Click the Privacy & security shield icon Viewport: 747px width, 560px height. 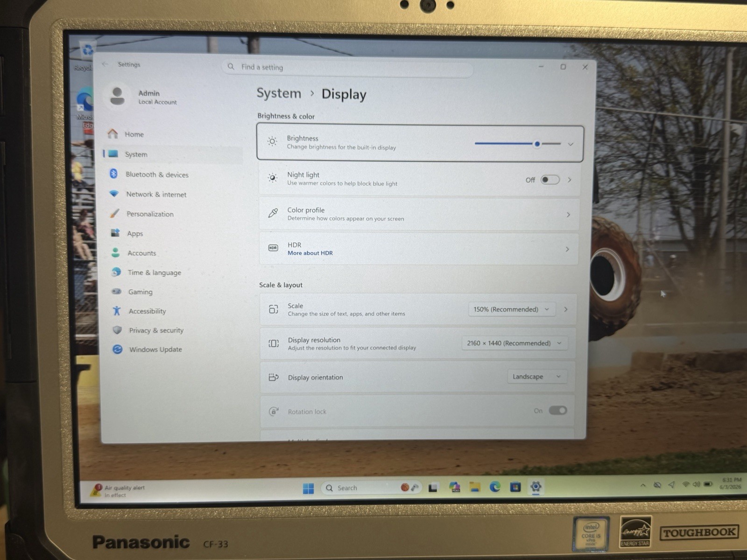pyautogui.click(x=118, y=330)
